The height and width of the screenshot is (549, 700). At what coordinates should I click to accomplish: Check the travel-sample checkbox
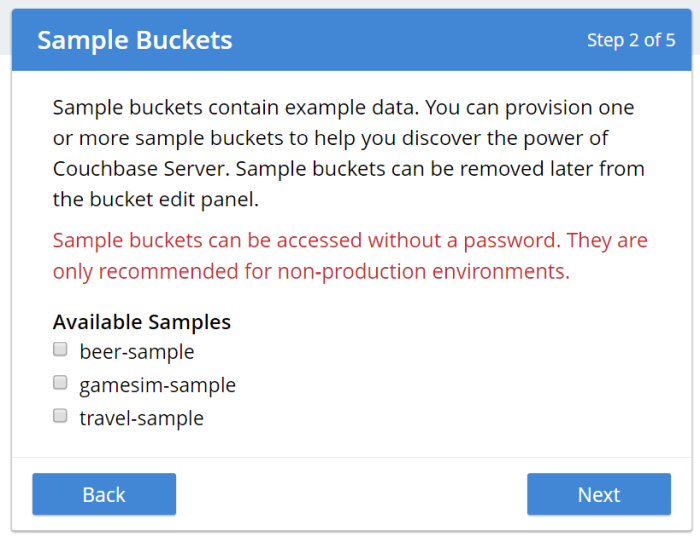pyautogui.click(x=60, y=416)
